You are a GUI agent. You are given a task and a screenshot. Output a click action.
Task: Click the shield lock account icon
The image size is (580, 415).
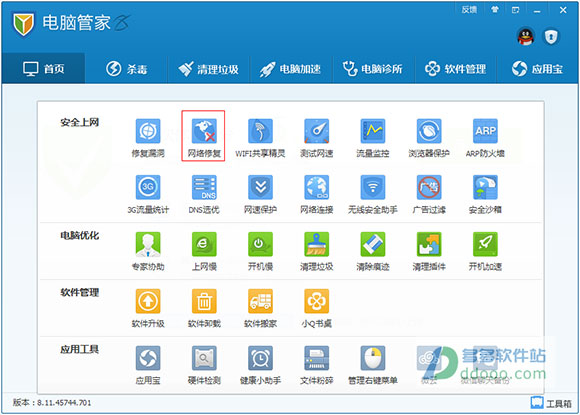(551, 37)
